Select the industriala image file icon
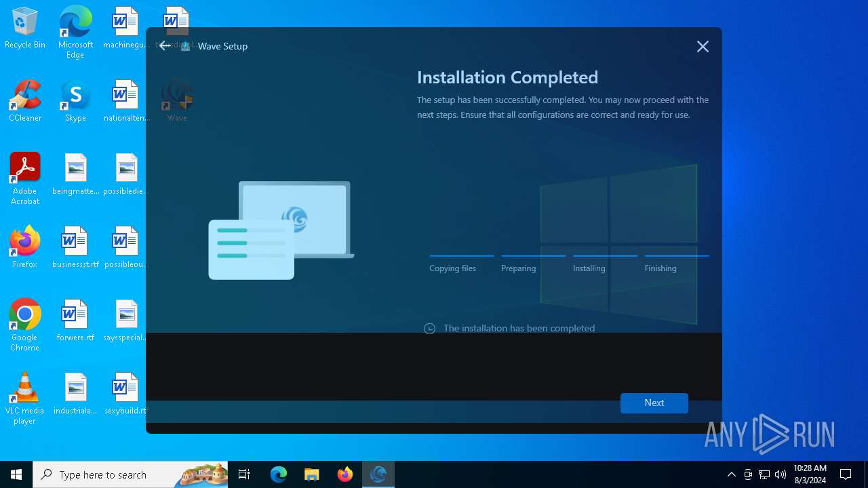This screenshot has width=868, height=488. (x=75, y=394)
